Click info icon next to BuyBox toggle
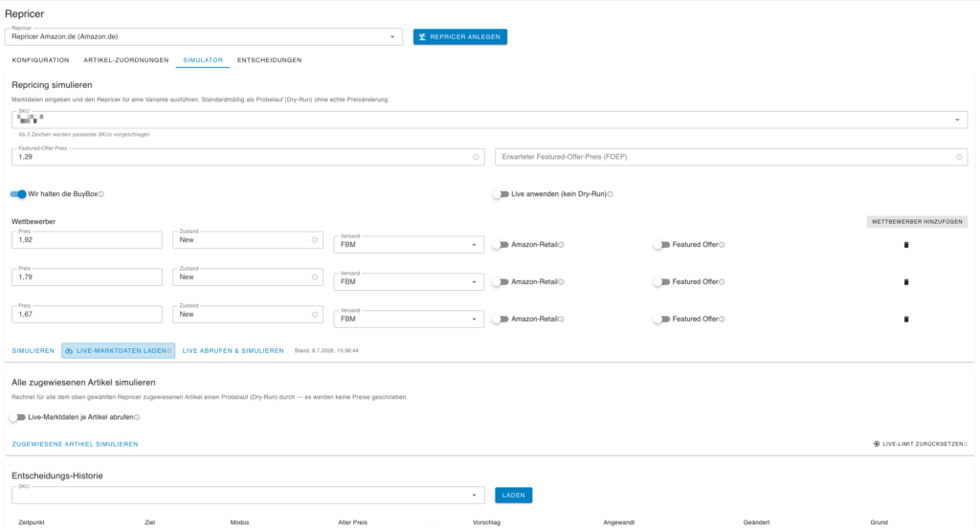980x531 pixels. [101, 194]
